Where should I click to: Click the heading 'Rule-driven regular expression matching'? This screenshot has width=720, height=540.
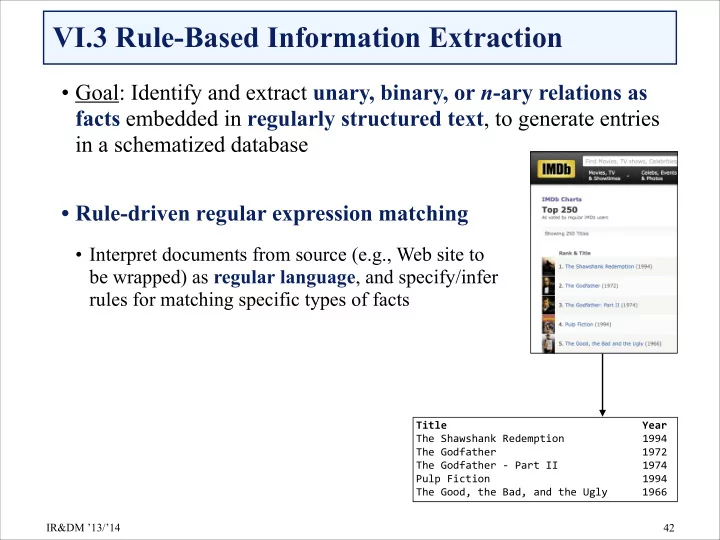click(x=272, y=214)
